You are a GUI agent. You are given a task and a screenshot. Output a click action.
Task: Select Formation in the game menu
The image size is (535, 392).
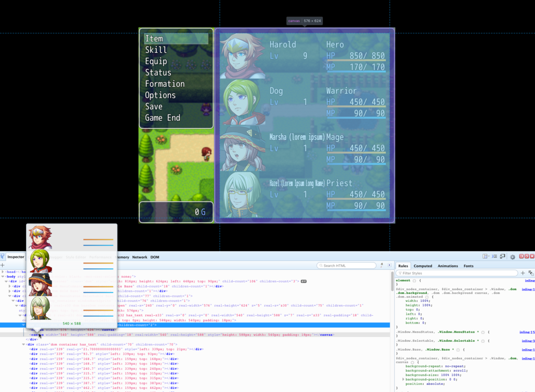[165, 84]
